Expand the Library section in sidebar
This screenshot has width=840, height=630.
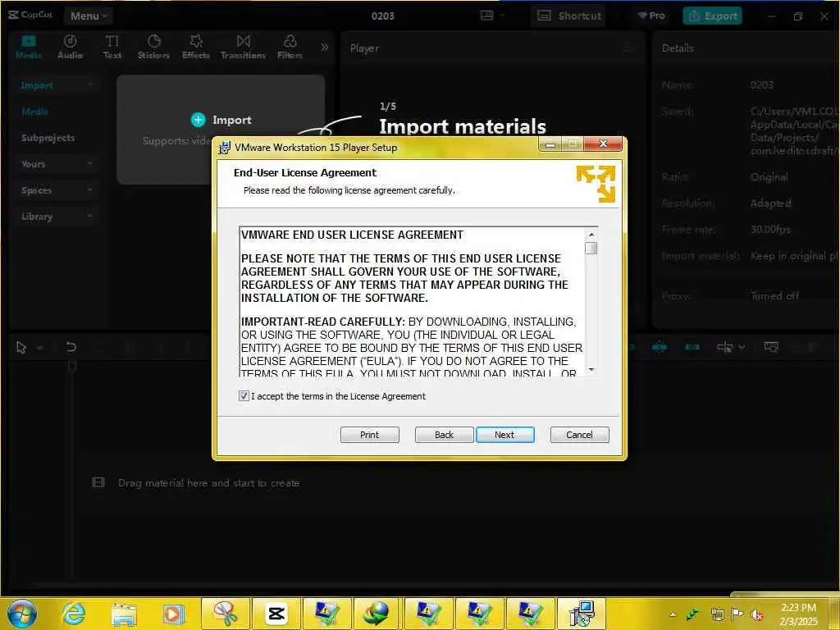click(x=57, y=217)
